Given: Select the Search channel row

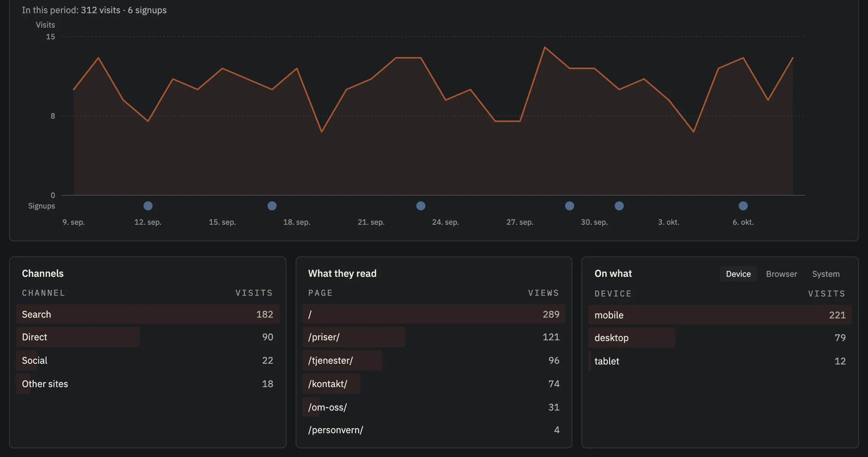Looking at the screenshot, I should [148, 314].
